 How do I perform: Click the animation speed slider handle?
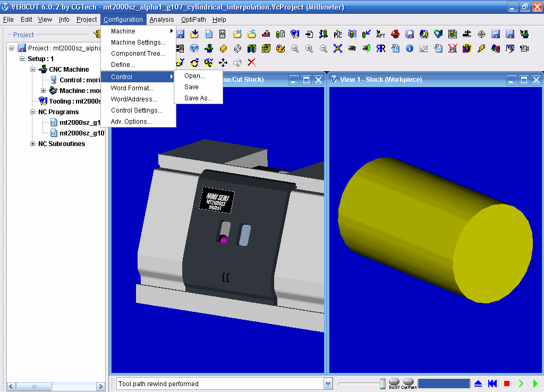382,384
